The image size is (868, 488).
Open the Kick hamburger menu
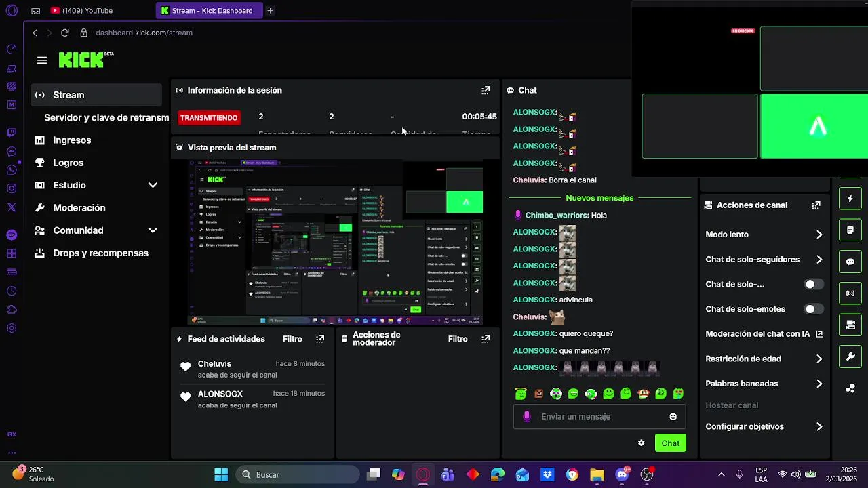tap(42, 60)
